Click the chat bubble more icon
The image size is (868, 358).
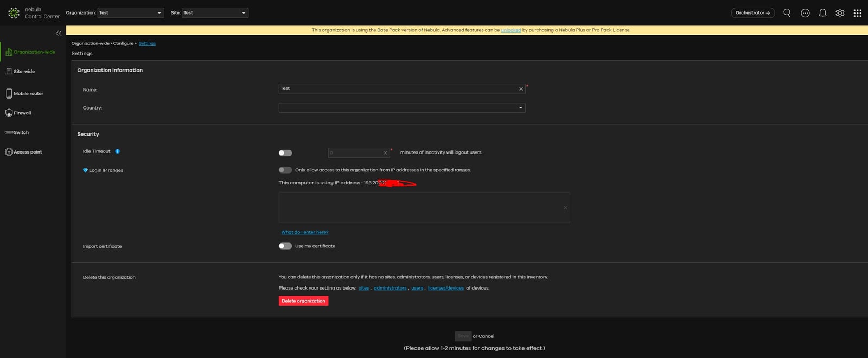[x=805, y=13]
